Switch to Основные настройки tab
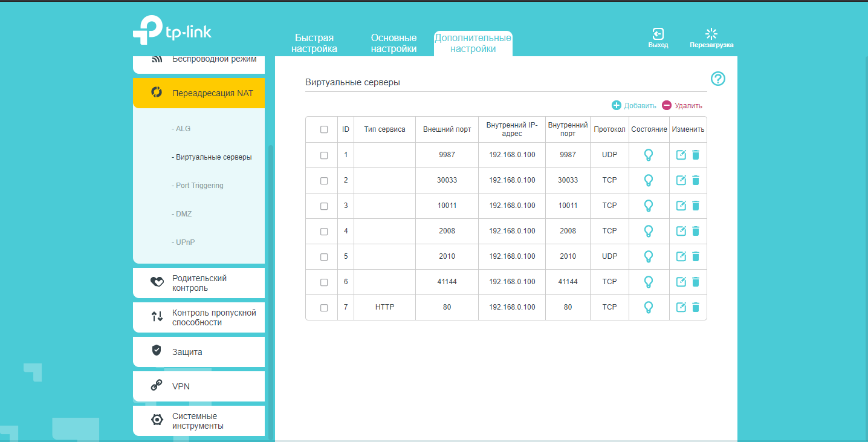The height and width of the screenshot is (442, 868). coord(394,44)
